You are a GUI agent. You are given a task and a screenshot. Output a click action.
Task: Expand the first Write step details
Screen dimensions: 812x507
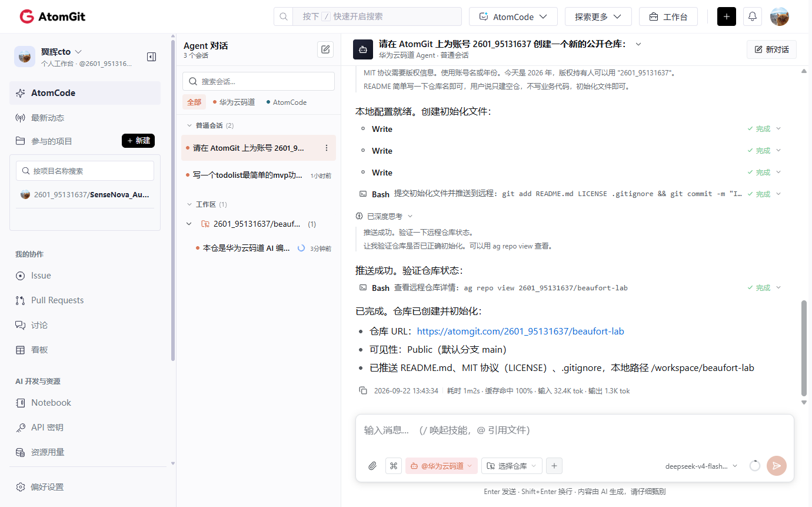tap(778, 128)
